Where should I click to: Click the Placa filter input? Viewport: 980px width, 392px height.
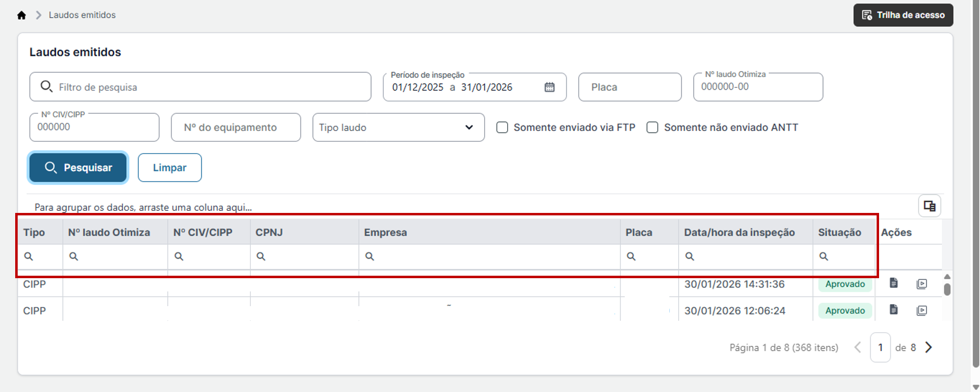point(630,87)
